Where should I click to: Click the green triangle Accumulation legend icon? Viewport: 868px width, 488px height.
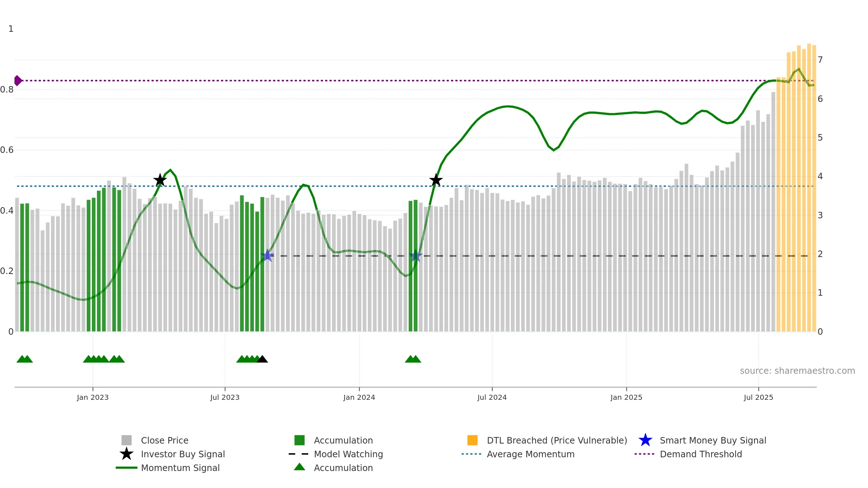pos(299,467)
